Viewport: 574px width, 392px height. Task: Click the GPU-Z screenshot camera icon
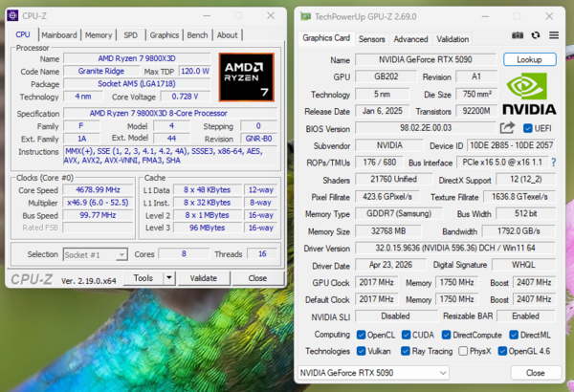coord(518,35)
